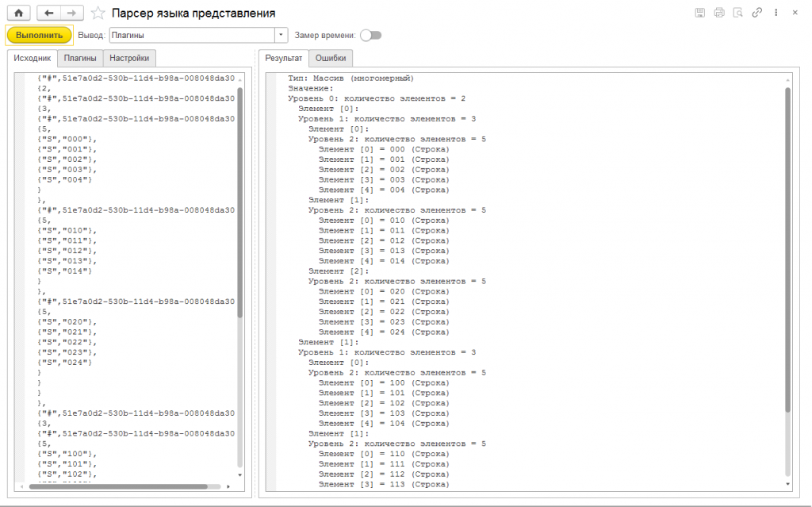Select the Результат tab

point(284,58)
